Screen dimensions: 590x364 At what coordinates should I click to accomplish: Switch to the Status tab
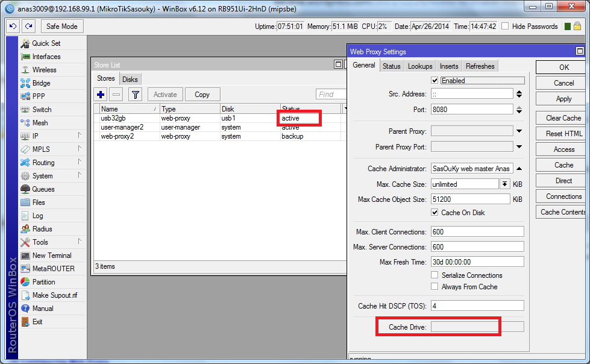pos(391,66)
